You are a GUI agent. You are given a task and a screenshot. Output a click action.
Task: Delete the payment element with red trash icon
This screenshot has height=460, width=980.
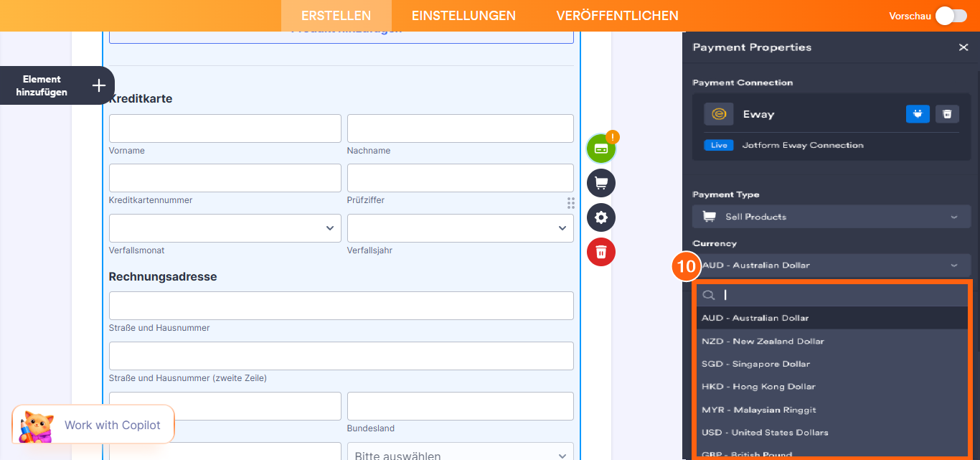pyautogui.click(x=601, y=252)
